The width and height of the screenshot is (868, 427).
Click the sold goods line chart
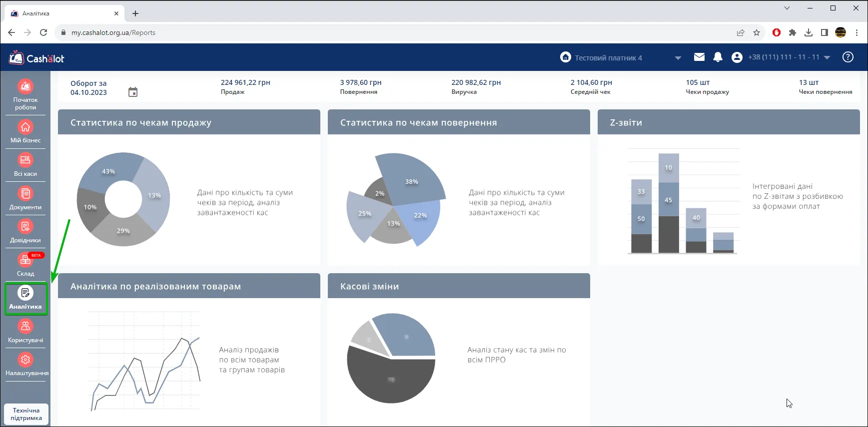144,361
